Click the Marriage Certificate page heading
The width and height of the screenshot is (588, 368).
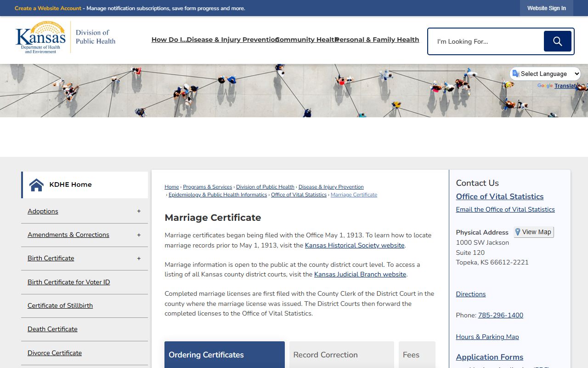pos(213,218)
